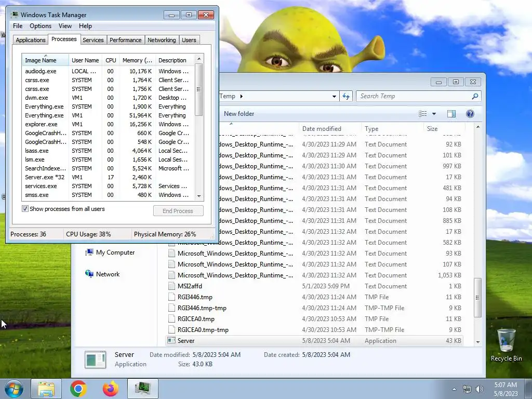The width and height of the screenshot is (532, 399).
Task: Click the End Process button
Action: point(178,211)
